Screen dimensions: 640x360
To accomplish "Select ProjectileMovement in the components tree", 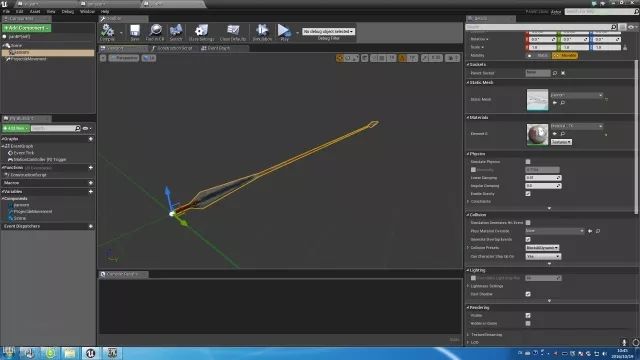I will tap(28, 59).
